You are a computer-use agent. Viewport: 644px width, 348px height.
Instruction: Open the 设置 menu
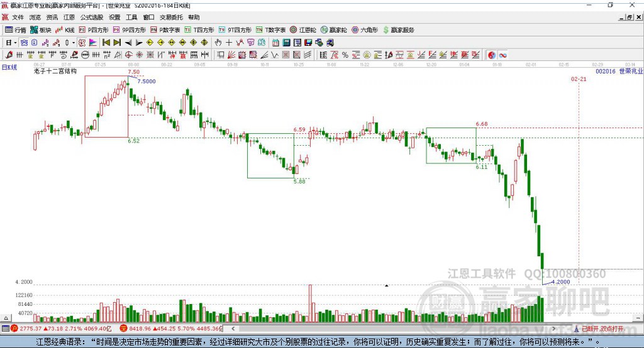pos(114,17)
